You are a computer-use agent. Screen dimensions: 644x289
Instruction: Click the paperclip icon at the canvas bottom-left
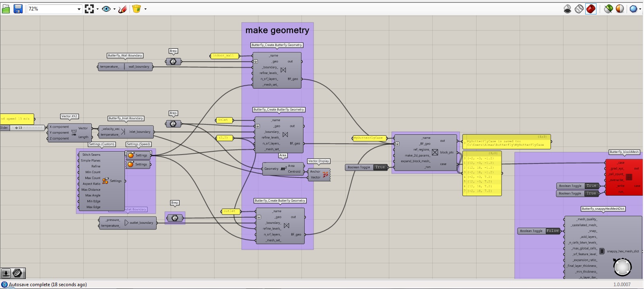tap(18, 273)
